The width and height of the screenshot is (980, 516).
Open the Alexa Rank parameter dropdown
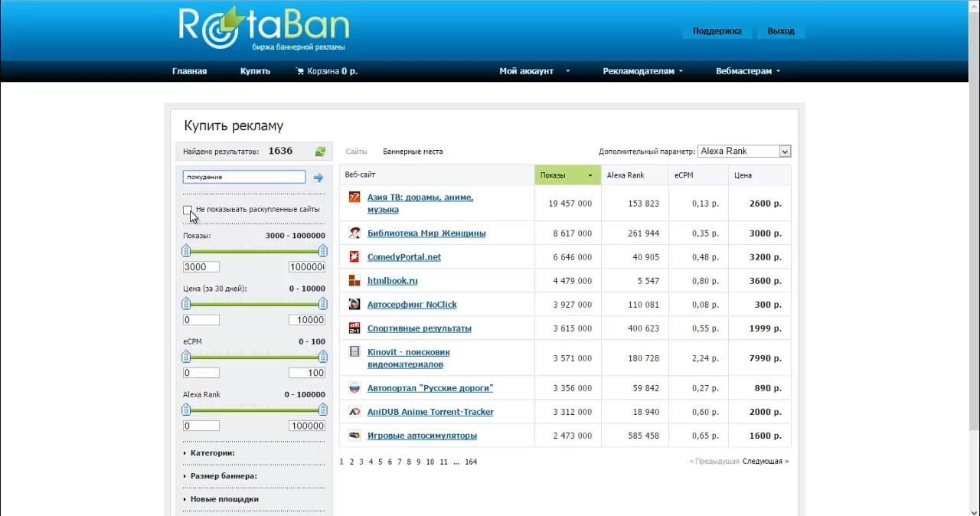(x=744, y=152)
